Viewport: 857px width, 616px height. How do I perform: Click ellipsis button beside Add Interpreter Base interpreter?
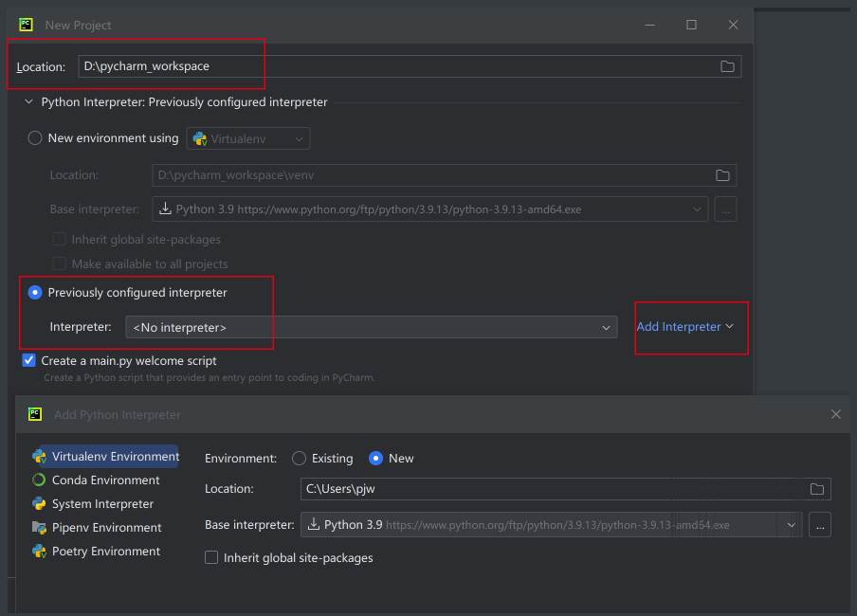[820, 525]
